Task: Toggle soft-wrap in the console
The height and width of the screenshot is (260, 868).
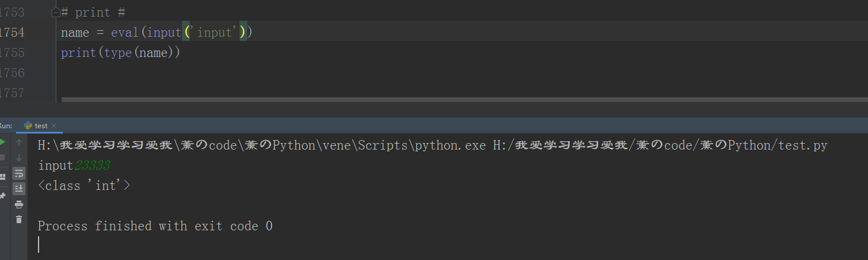Action: [19, 173]
